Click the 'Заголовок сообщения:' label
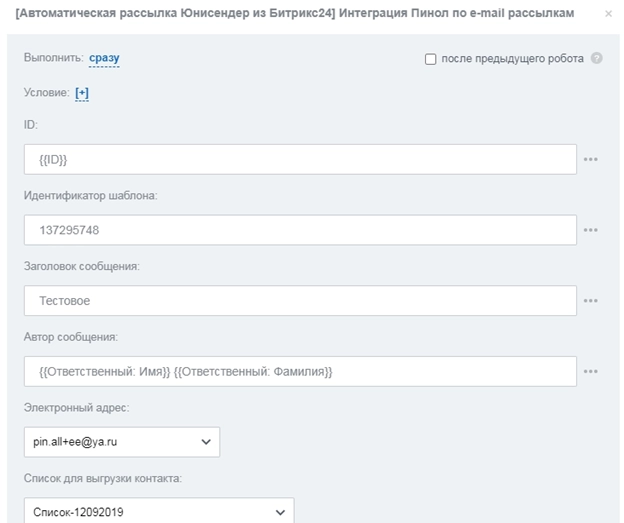This screenshot has width=624, height=523. coord(82,266)
